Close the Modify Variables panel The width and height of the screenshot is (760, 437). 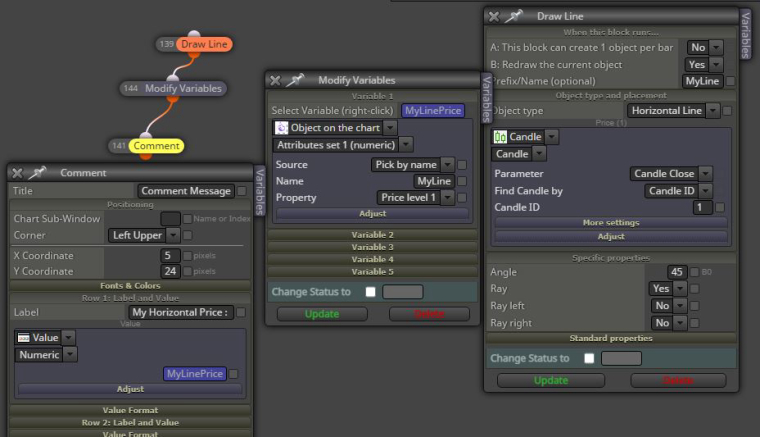coord(275,80)
